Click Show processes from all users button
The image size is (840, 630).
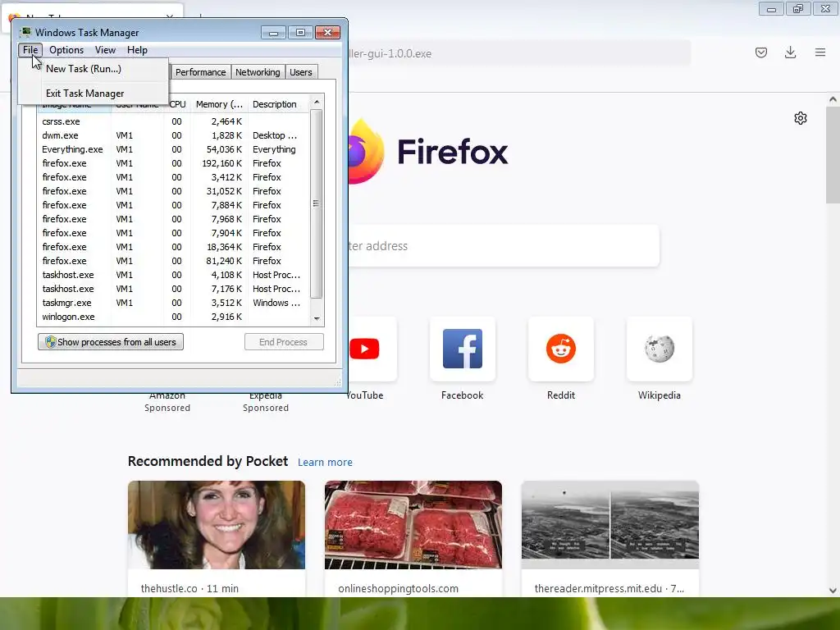[x=111, y=342]
